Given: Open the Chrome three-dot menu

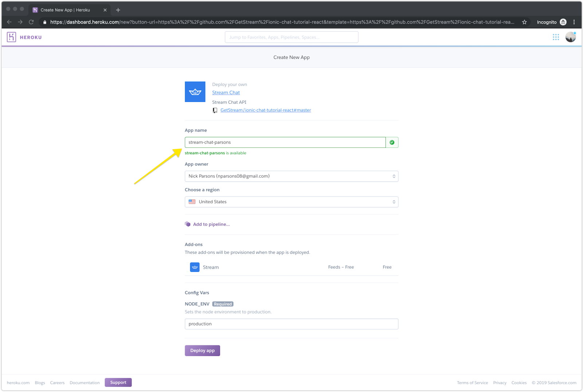Looking at the screenshot, I should click(x=574, y=22).
